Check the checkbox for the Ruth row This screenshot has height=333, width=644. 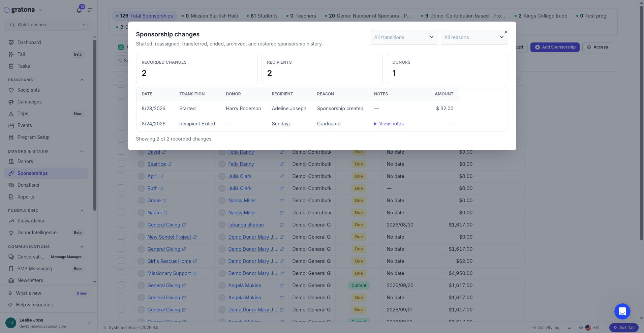(121, 188)
